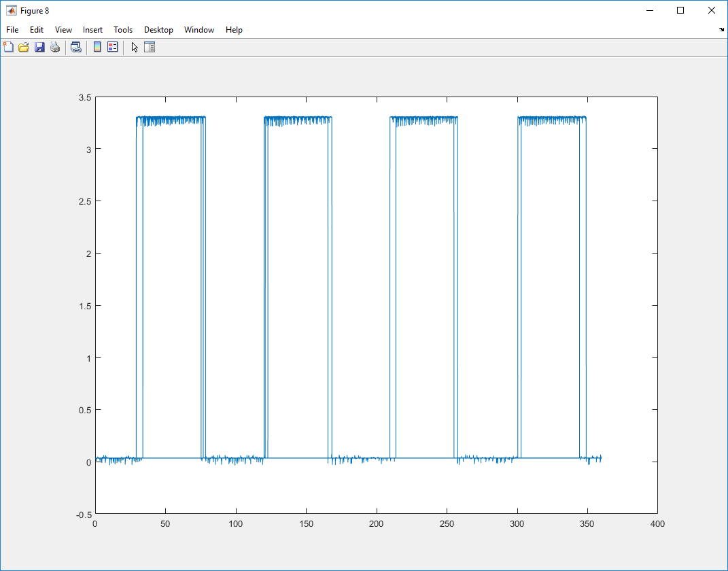Viewport: 728px width, 571px height.
Task: Toggle the Edit Plot arrow tool
Action: pos(135,47)
